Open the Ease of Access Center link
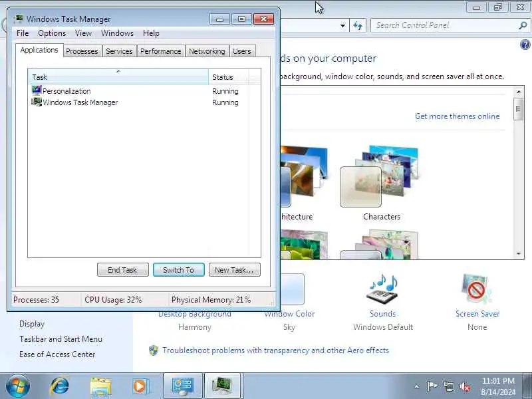 pyautogui.click(x=57, y=354)
